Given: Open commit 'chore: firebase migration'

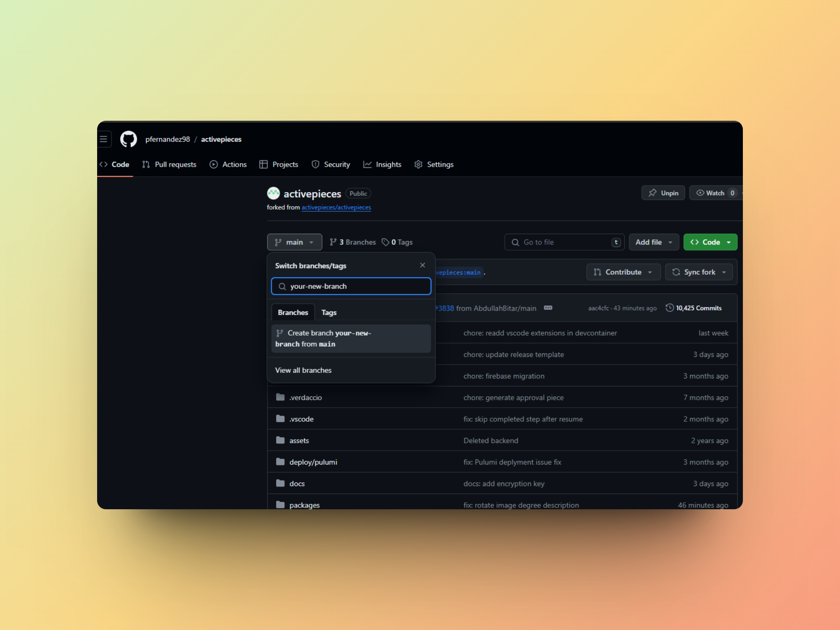Looking at the screenshot, I should 504,376.
